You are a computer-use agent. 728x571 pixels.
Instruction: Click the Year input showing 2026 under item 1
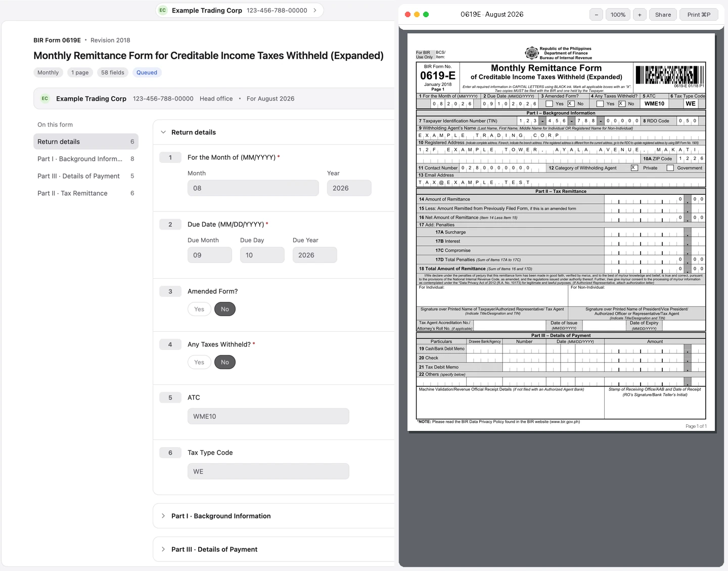click(x=349, y=188)
